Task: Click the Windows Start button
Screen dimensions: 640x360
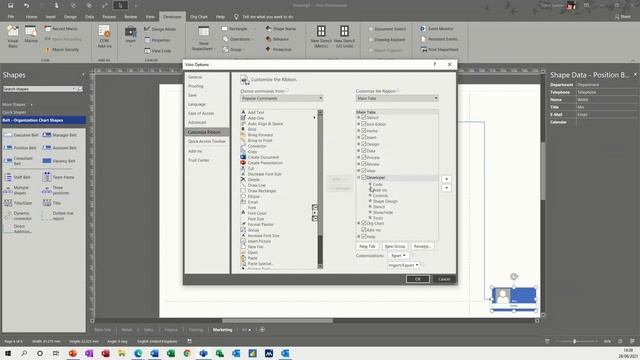Action: pos(8,353)
